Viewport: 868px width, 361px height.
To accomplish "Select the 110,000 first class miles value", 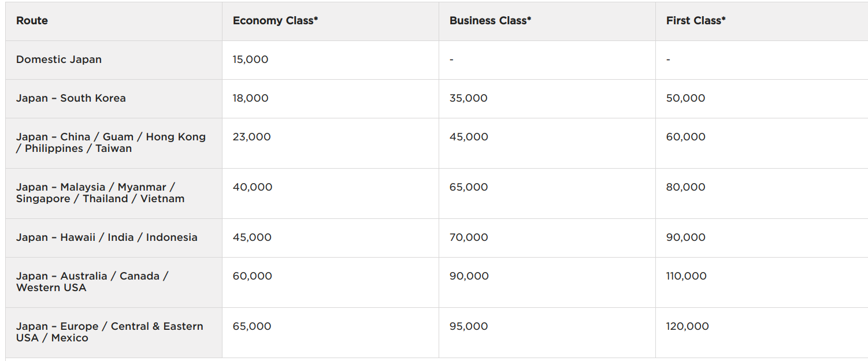I will (x=686, y=276).
